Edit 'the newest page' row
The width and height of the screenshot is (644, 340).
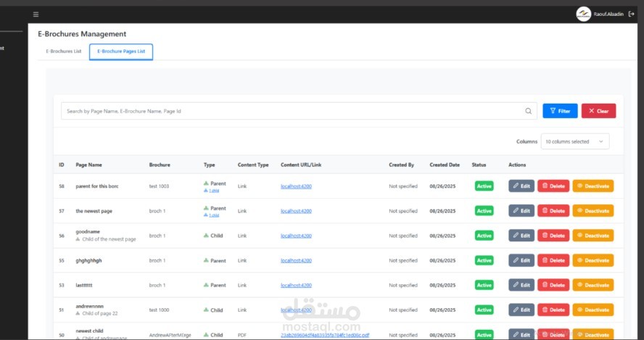tap(521, 211)
